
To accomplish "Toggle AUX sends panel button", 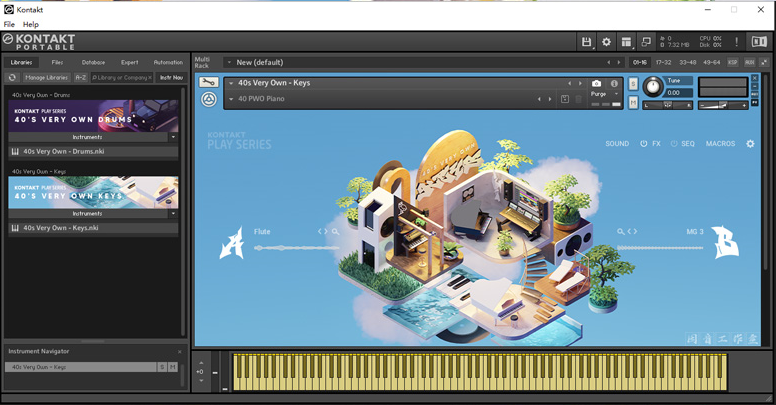I will coord(750,62).
